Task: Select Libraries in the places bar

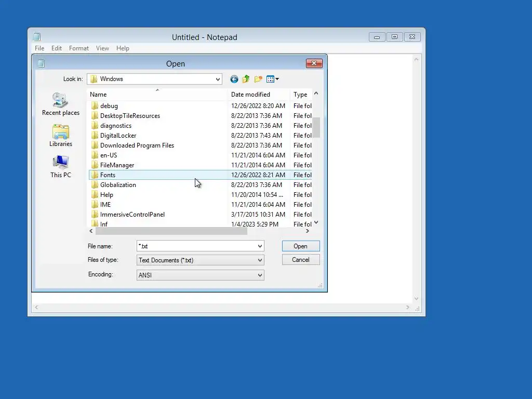Action: pyautogui.click(x=61, y=136)
